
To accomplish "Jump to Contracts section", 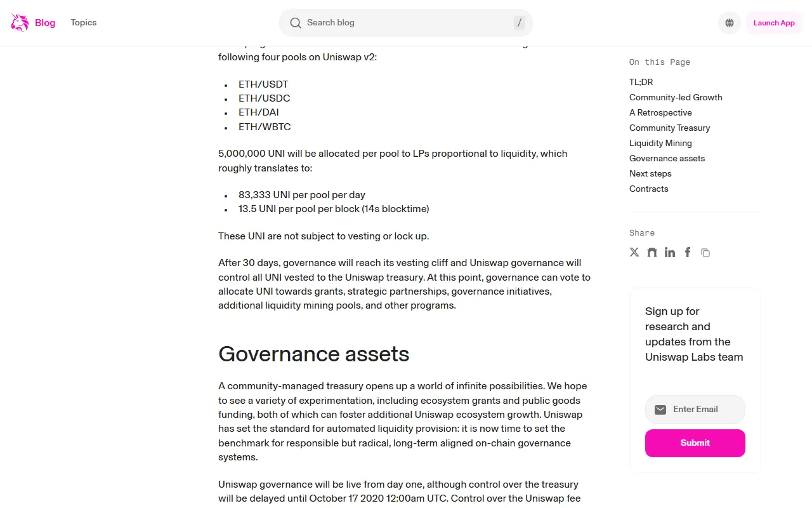I will 648,189.
